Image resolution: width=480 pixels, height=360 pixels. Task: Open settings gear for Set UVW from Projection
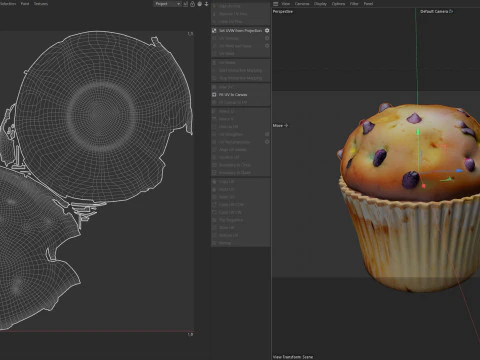pyautogui.click(x=267, y=30)
